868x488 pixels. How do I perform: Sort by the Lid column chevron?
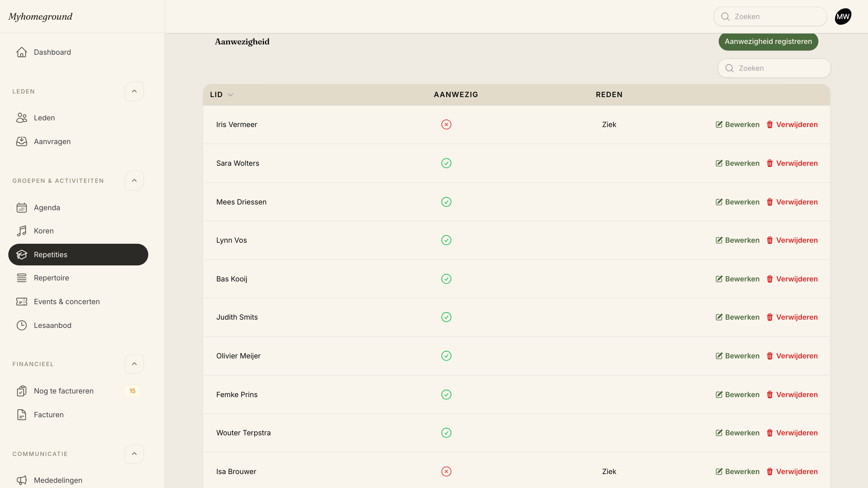(230, 95)
